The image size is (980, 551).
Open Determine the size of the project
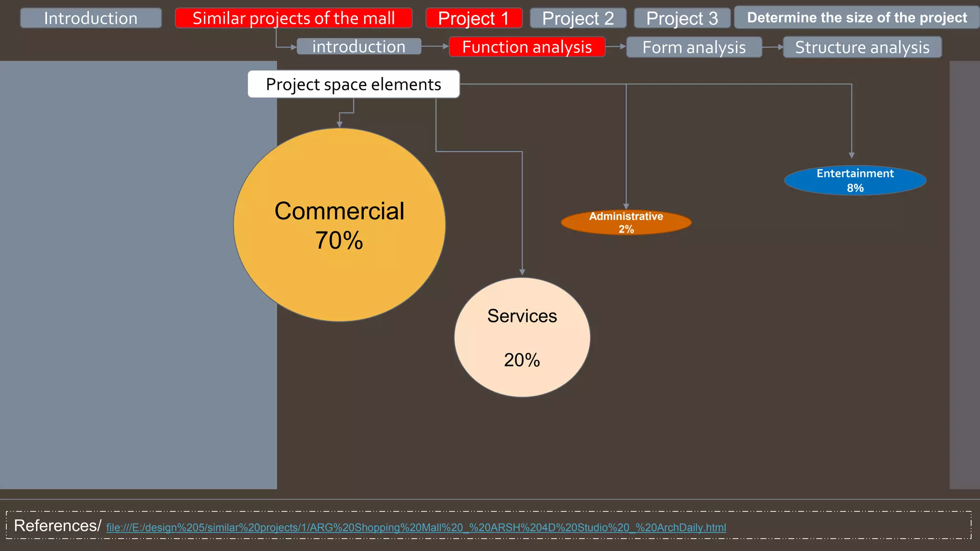[857, 18]
